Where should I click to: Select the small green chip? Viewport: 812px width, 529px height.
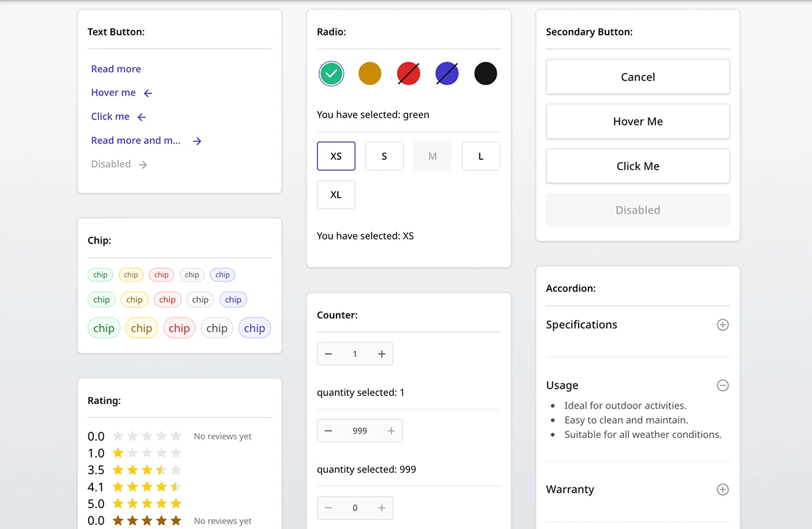click(100, 275)
